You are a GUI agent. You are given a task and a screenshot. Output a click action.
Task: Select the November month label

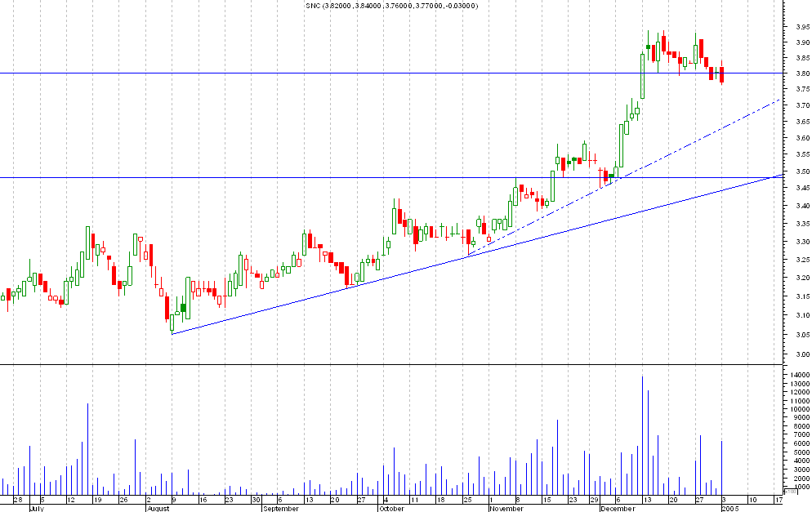pos(507,509)
